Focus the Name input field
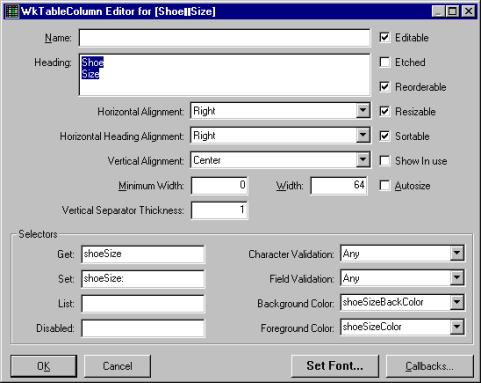The width and height of the screenshot is (481, 383). [x=224, y=38]
